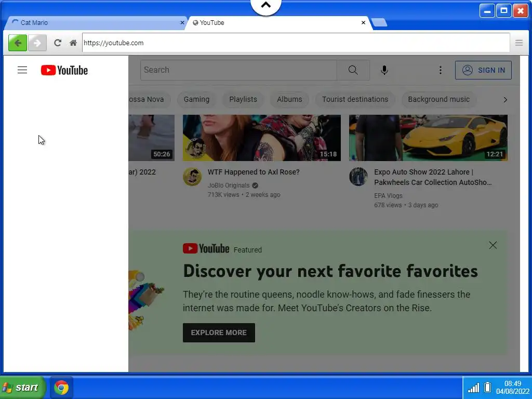Select the Tourist destinations chip
The width and height of the screenshot is (532, 399).
(x=355, y=99)
